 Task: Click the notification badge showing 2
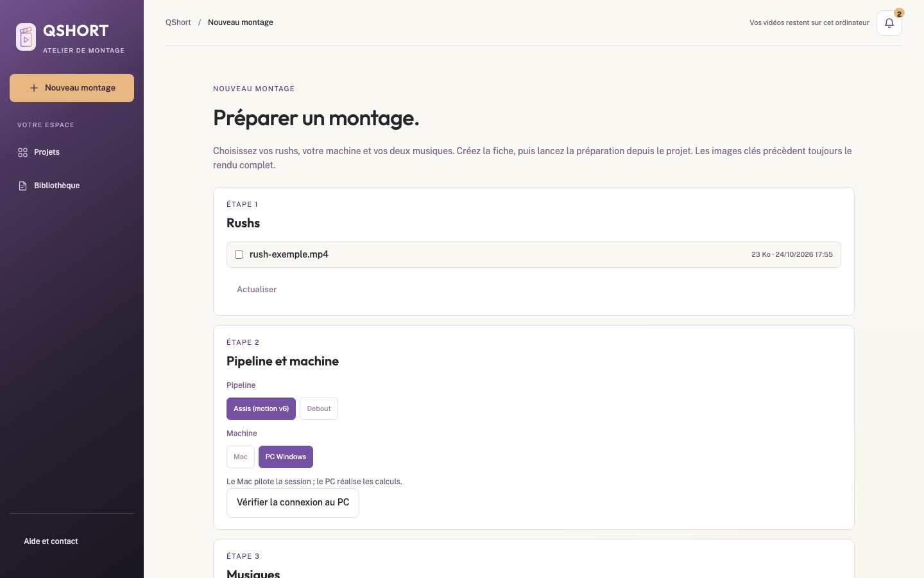899,13
